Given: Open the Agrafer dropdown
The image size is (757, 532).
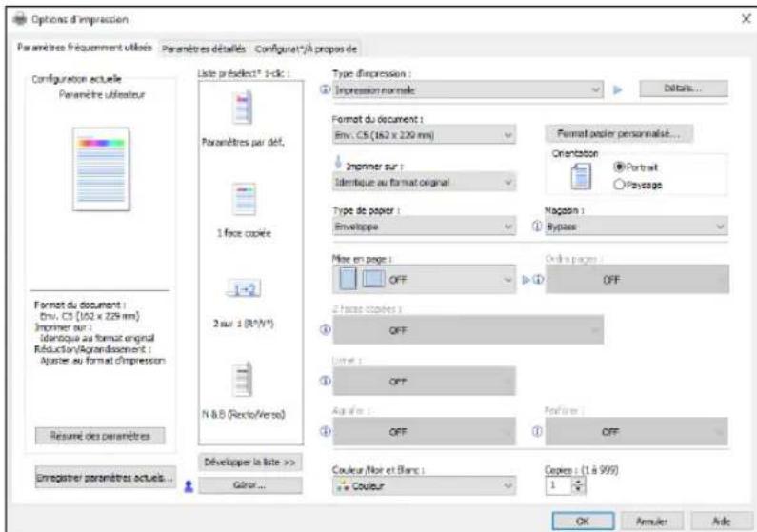Looking at the screenshot, I should click(424, 432).
